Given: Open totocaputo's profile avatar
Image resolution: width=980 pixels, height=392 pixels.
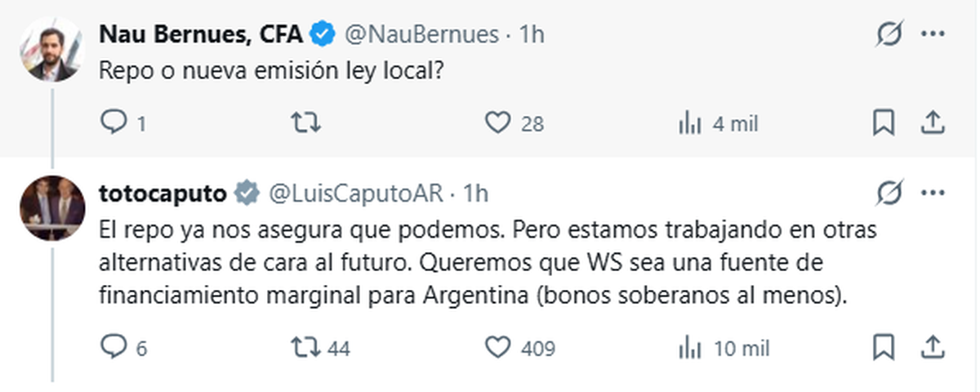Looking at the screenshot, I should tap(52, 207).
